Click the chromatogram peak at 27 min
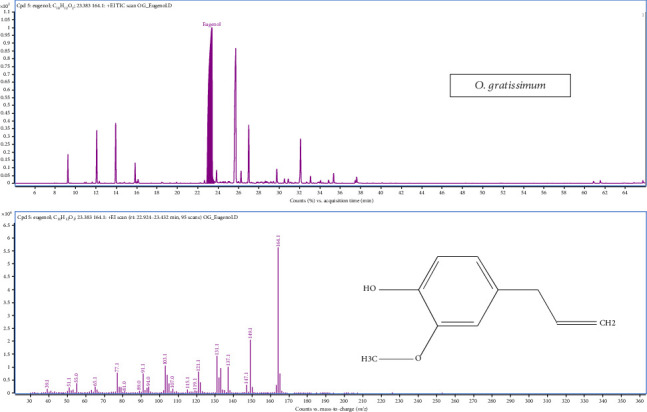This screenshot has width=647, height=412. (248, 154)
